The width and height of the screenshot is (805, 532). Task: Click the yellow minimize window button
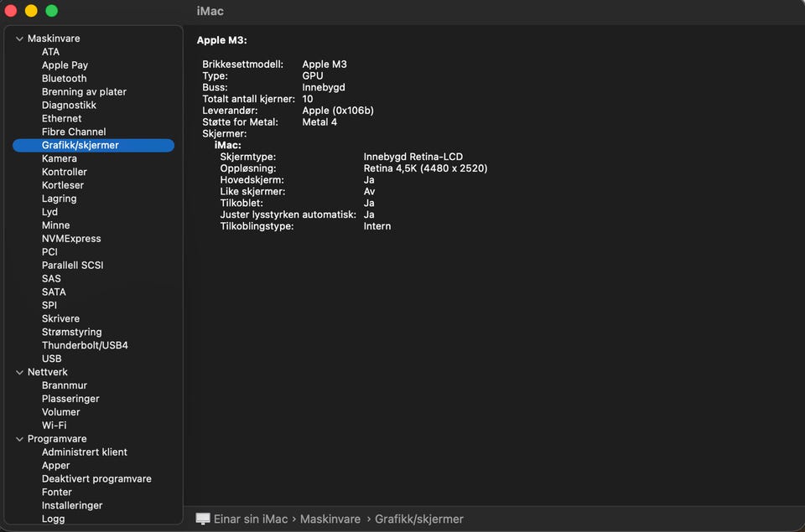click(x=31, y=11)
